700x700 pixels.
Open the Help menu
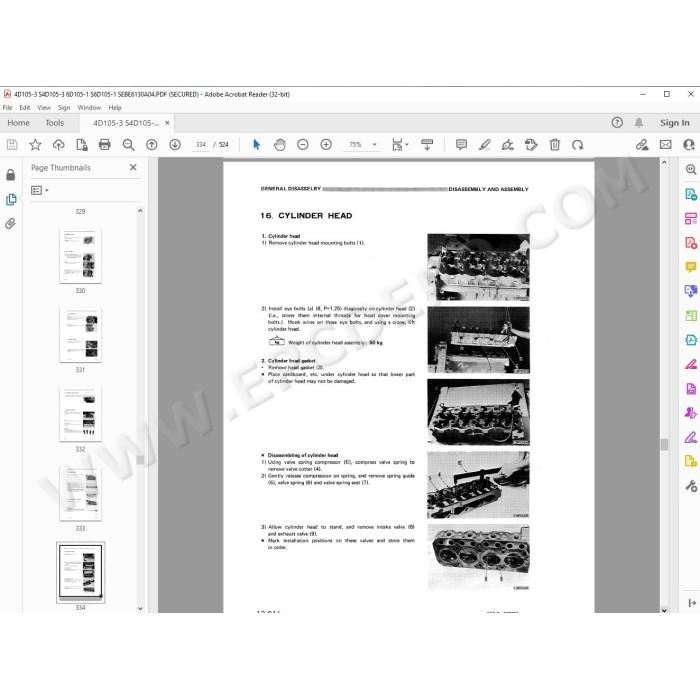pos(115,108)
